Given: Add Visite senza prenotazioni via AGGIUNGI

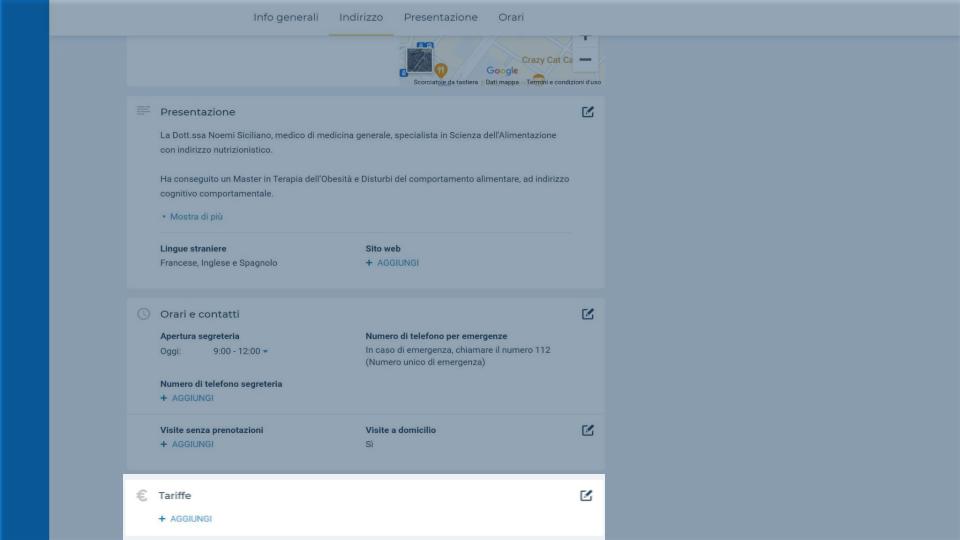Looking at the screenshot, I should tap(187, 444).
